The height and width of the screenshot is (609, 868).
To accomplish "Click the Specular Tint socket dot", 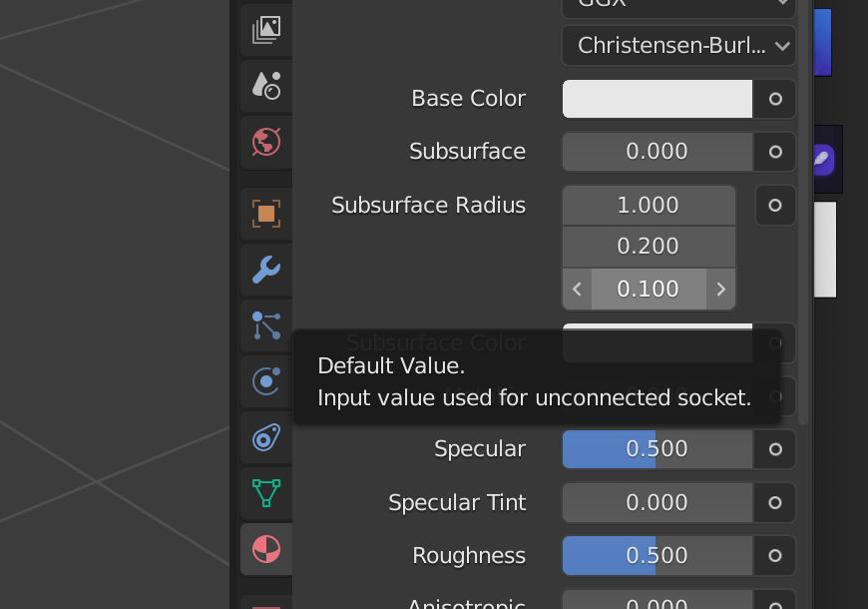I will tap(775, 502).
